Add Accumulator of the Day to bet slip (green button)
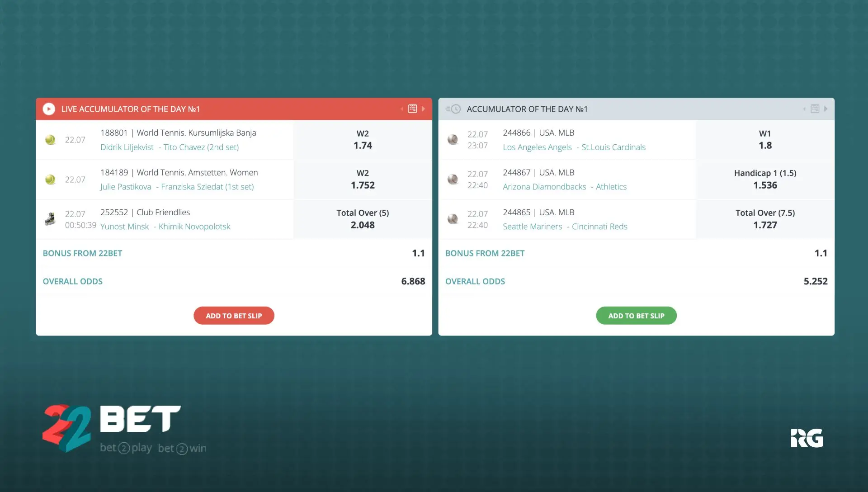Screen dimensions: 868x492 [x=636, y=316]
